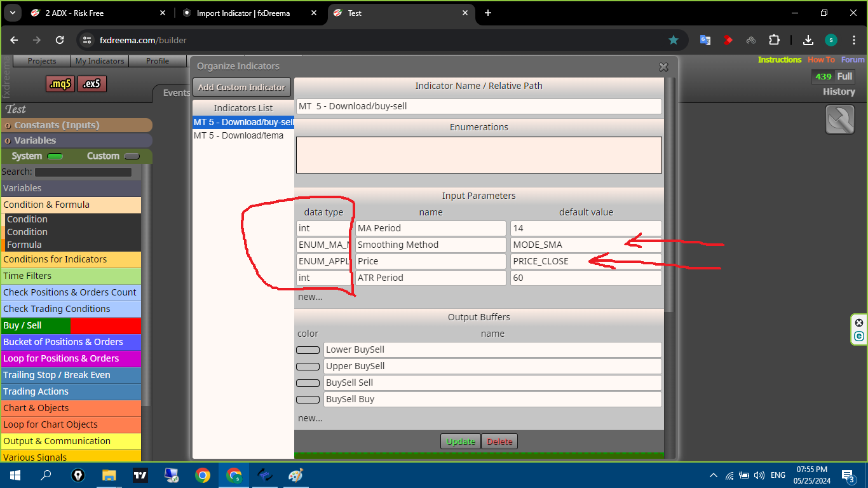Pick color for Upper BuySell buffer
The width and height of the screenshot is (868, 488).
(308, 367)
